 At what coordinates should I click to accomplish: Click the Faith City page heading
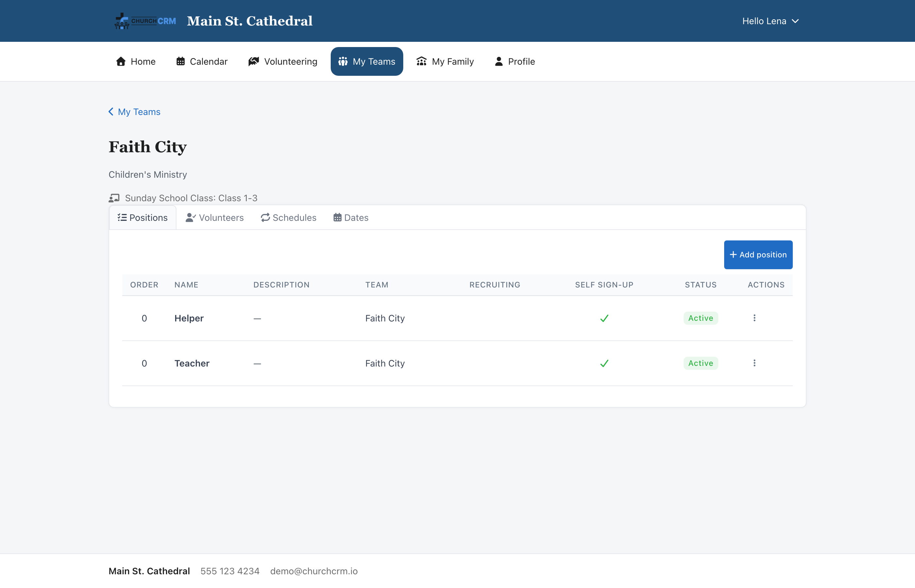pyautogui.click(x=147, y=147)
